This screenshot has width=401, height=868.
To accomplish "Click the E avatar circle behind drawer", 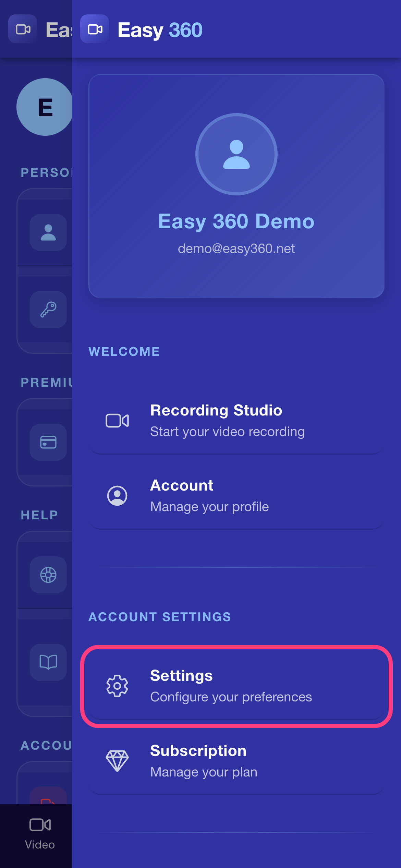I will [x=45, y=107].
